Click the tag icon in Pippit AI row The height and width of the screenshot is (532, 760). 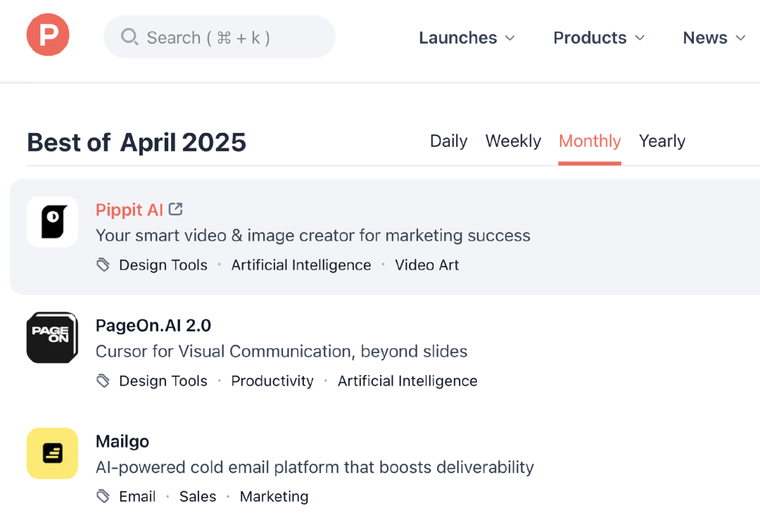coord(103,265)
